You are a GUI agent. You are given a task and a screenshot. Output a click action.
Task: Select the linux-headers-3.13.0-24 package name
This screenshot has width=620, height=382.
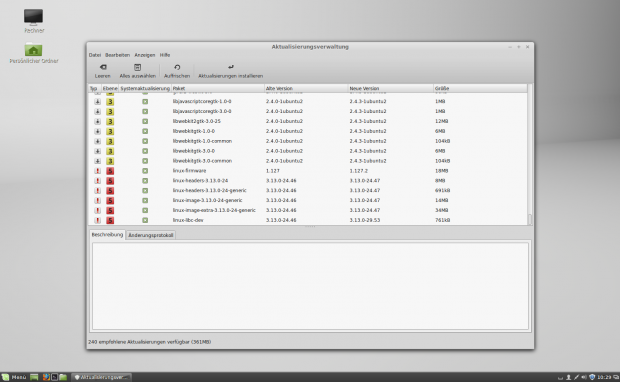[200, 181]
